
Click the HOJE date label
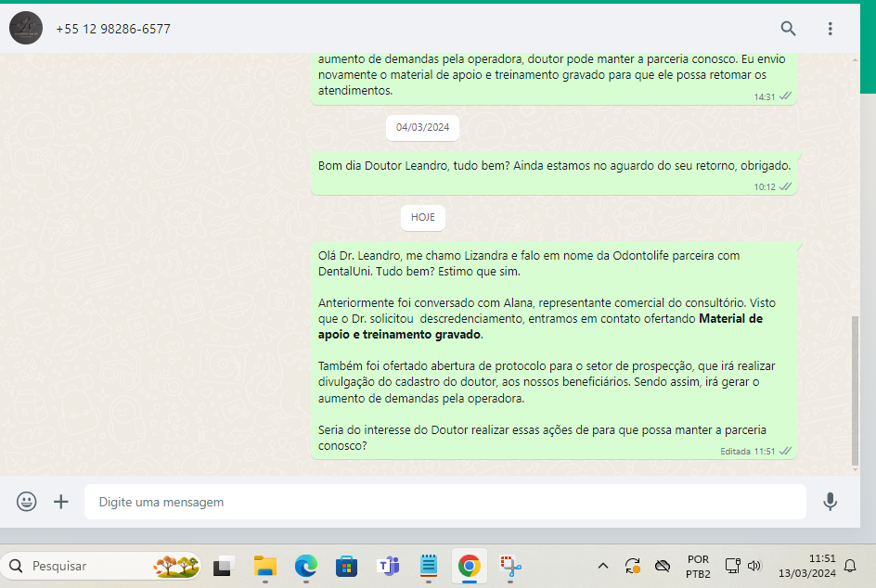pos(422,217)
